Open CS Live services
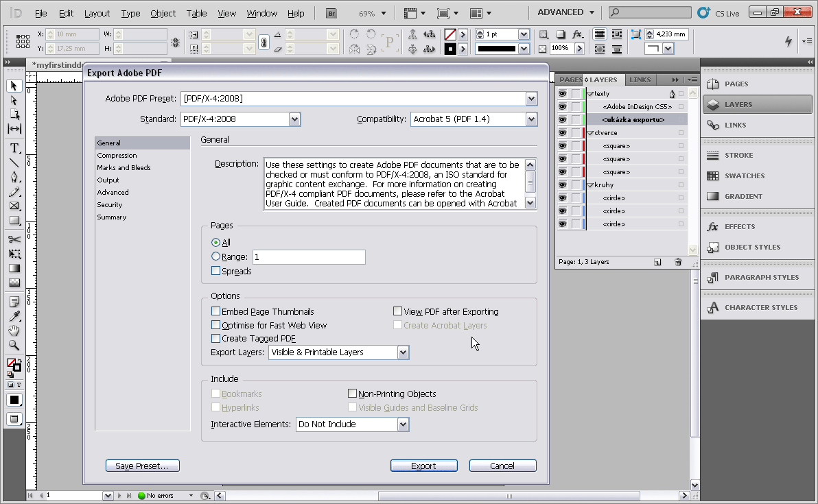 click(719, 13)
